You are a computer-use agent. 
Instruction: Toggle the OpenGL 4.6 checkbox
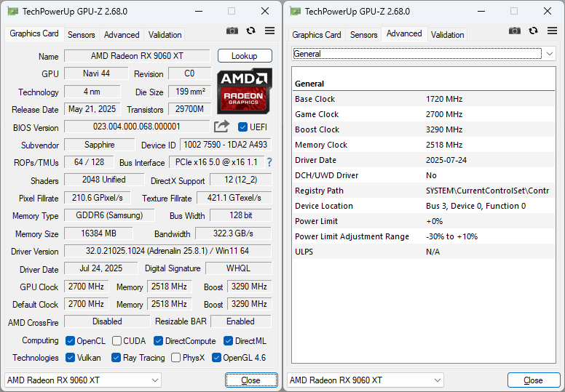pos(216,358)
